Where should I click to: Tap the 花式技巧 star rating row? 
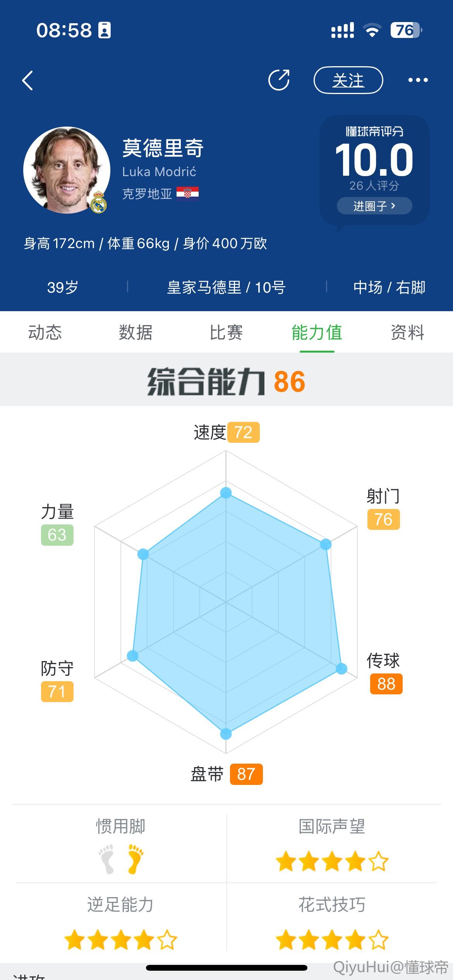(332, 940)
